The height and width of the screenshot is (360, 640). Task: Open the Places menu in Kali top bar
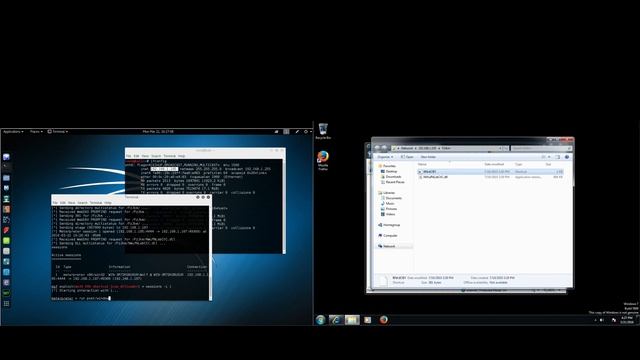(36, 132)
